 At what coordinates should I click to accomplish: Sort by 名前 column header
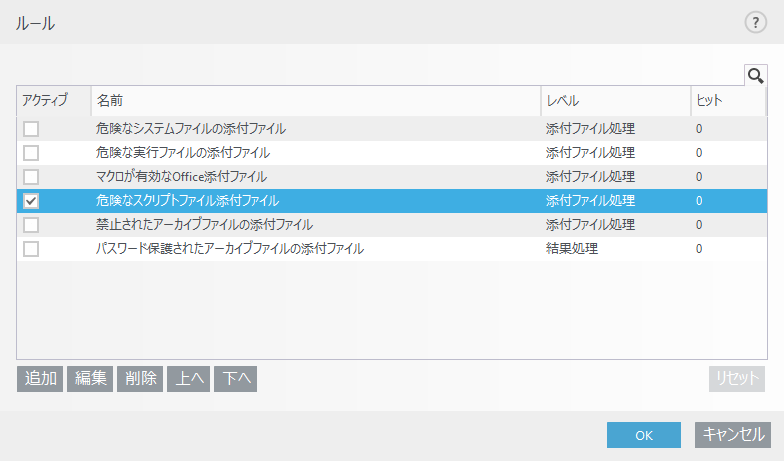tap(316, 100)
